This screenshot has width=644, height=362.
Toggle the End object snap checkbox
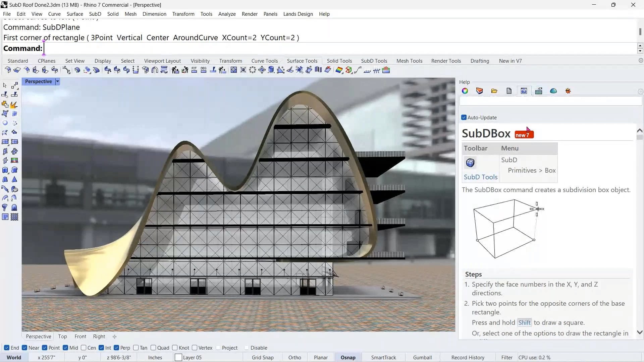point(6,348)
